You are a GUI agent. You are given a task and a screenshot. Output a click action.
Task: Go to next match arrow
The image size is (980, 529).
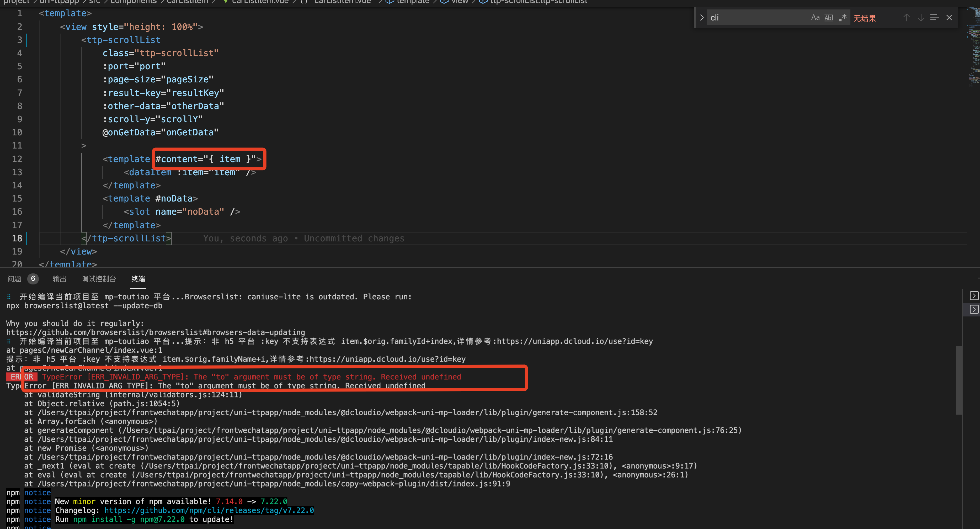coord(921,18)
